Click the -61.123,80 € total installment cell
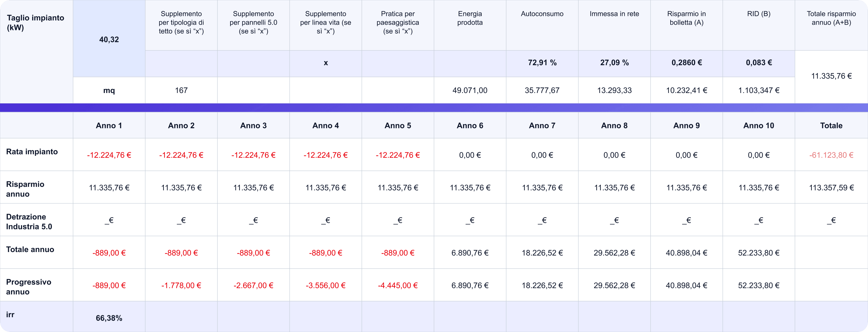This screenshot has height=332, width=868. pyautogui.click(x=831, y=155)
